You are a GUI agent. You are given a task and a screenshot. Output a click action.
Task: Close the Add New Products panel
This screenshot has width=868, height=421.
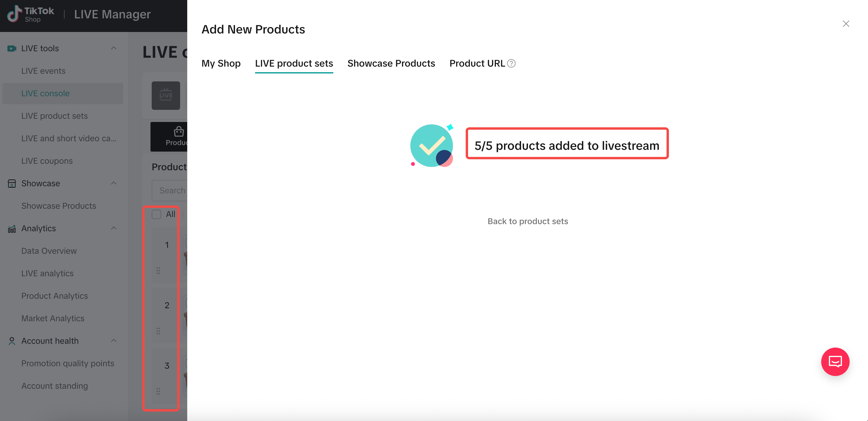[846, 24]
